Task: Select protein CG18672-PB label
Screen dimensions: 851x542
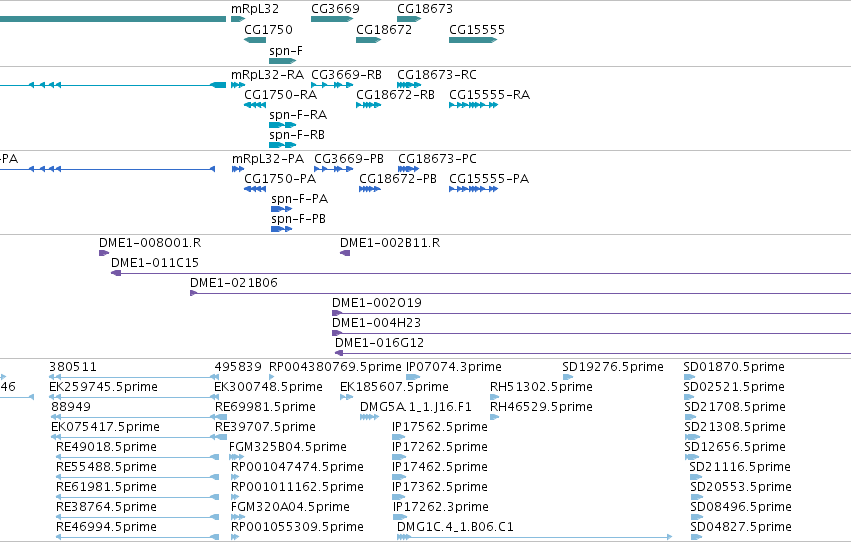Action: tap(398, 179)
